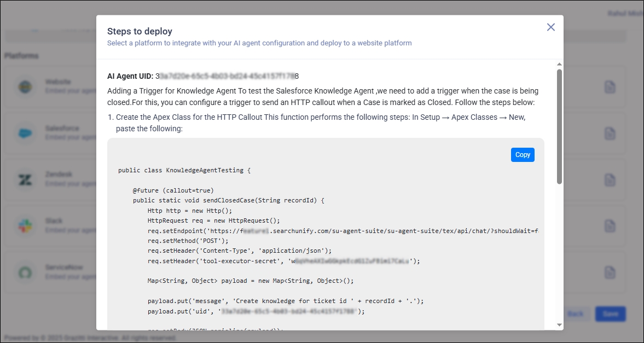The height and width of the screenshot is (343, 644).
Task: Open the Salesforce row document icon
Action: [610, 133]
